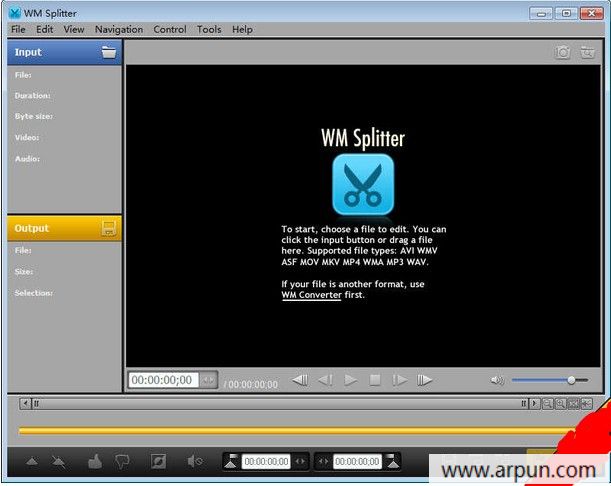This screenshot has width=611, height=486.
Task: Click the Output save disk icon
Action: pyautogui.click(x=109, y=228)
